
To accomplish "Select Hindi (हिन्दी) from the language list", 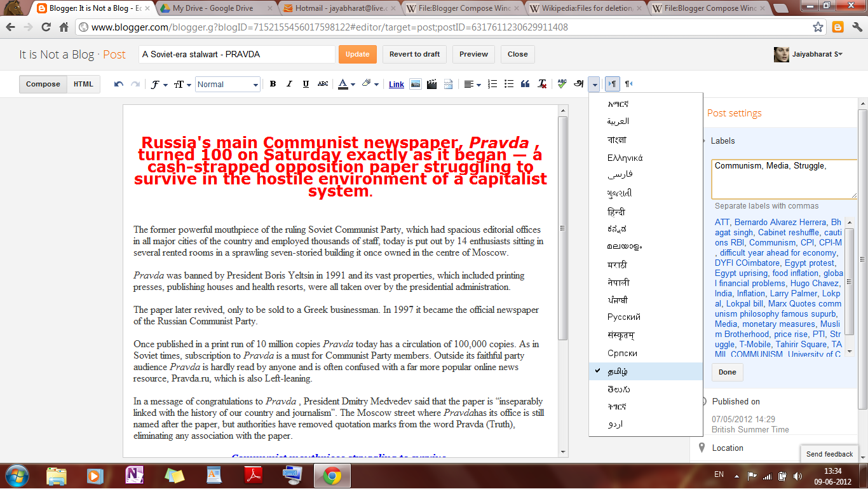I will click(646, 212).
